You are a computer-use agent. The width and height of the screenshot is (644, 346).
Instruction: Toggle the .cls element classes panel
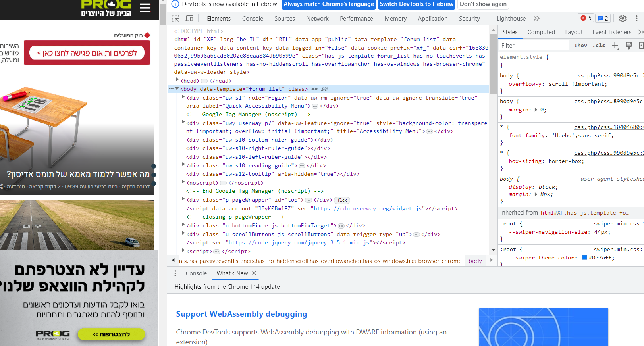[x=599, y=46]
